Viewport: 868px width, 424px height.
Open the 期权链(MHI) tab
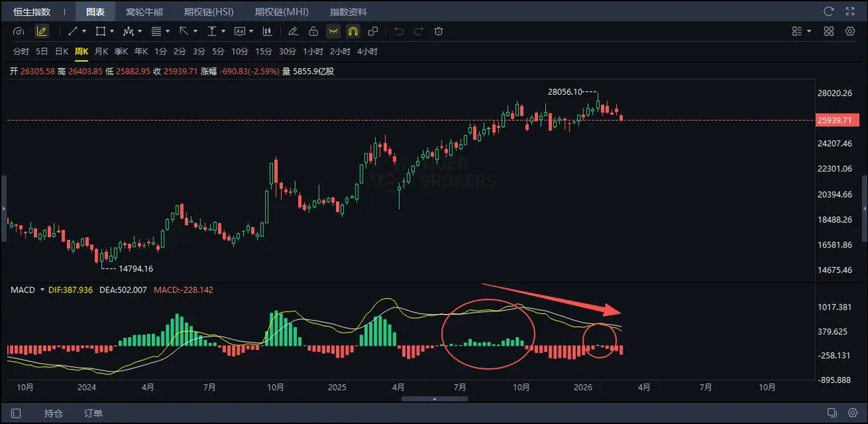click(282, 11)
